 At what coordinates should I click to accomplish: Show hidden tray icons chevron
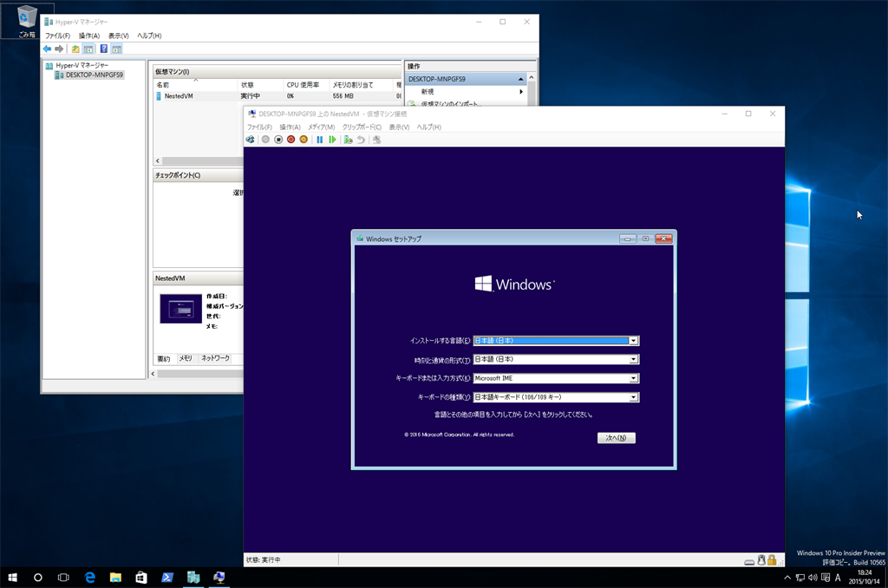(787, 578)
